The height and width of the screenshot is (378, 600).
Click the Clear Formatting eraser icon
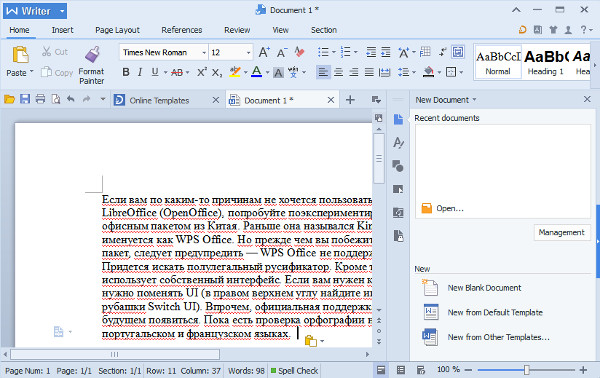click(x=300, y=52)
